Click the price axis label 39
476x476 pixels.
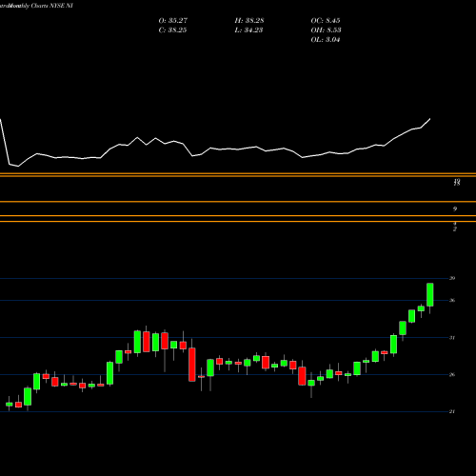click(452, 278)
